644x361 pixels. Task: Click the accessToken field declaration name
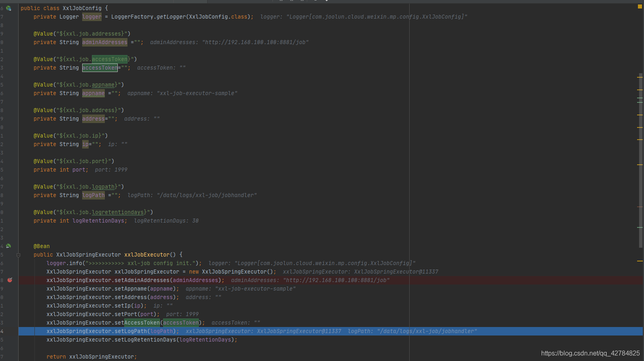click(100, 68)
